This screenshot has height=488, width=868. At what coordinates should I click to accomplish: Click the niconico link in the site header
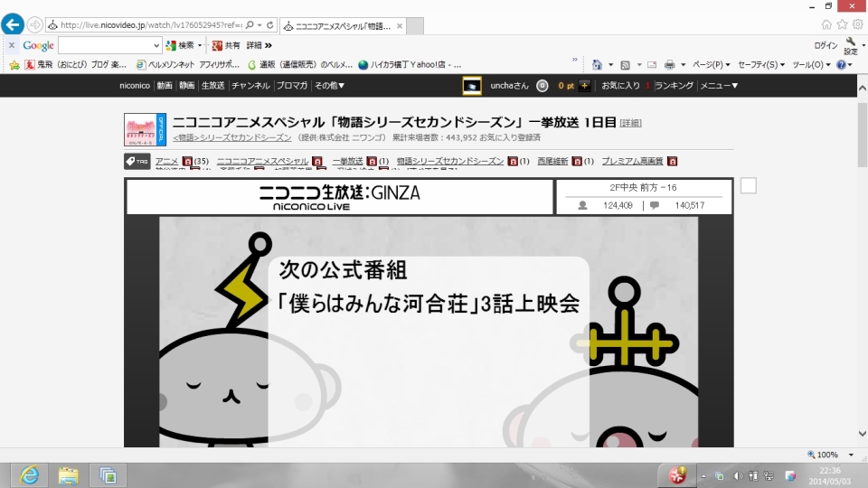click(x=135, y=86)
